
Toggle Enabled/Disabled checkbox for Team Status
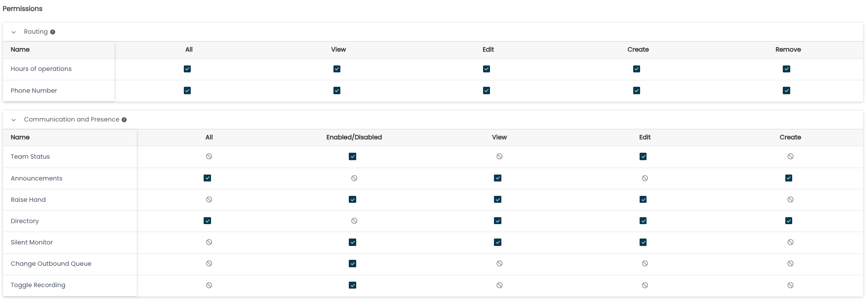point(352,156)
